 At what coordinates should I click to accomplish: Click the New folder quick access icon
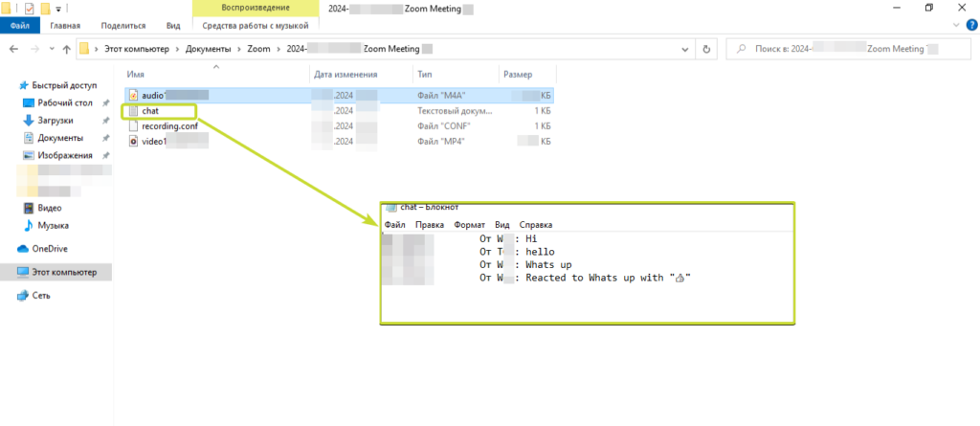pos(45,8)
